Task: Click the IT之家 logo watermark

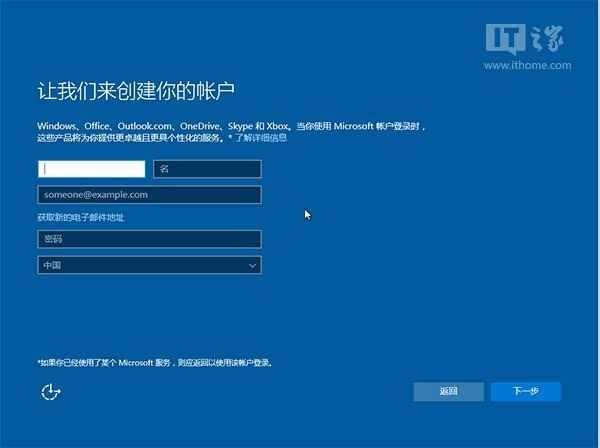Action: pos(528,39)
